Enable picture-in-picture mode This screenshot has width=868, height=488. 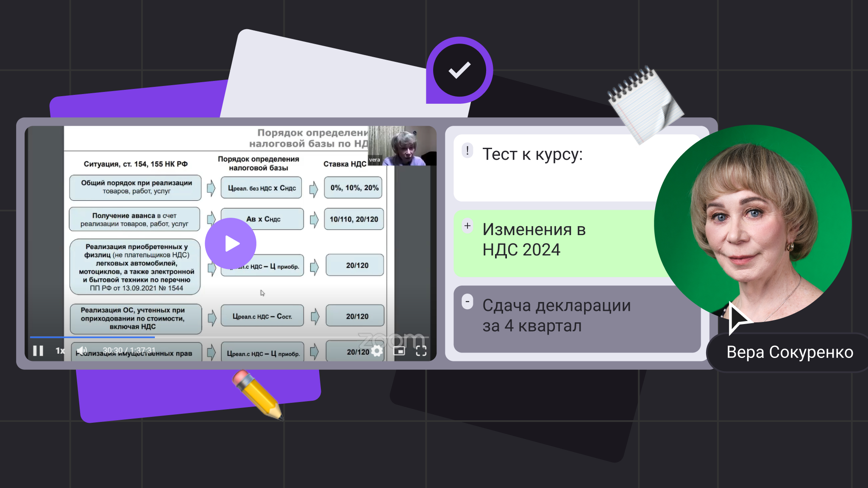pyautogui.click(x=399, y=351)
